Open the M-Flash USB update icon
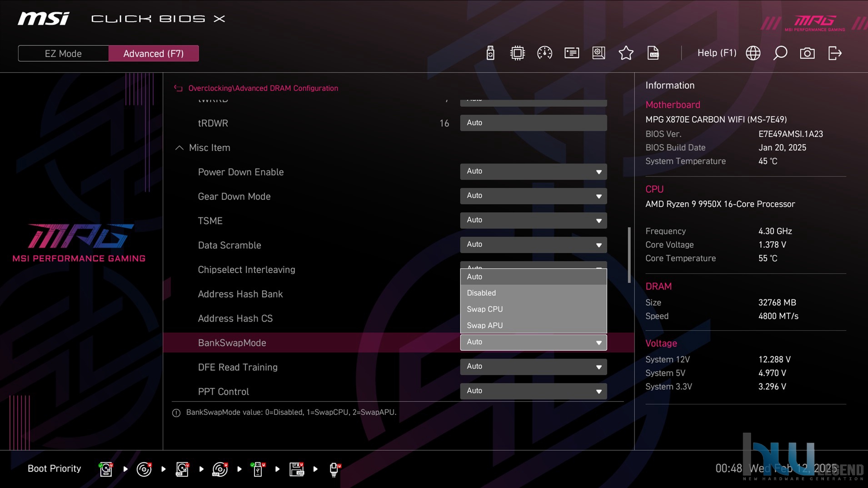This screenshot has width=868, height=488. pos(490,53)
